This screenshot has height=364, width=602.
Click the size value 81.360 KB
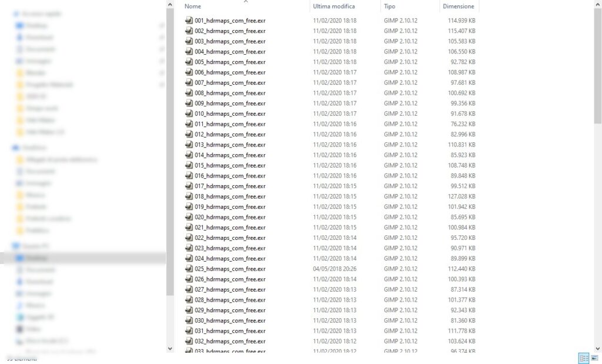[463, 321]
